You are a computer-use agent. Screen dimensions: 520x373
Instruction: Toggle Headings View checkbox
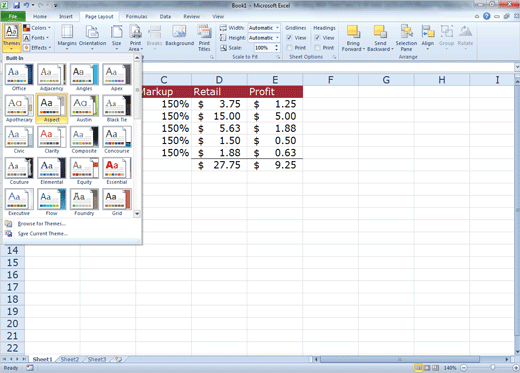coord(317,38)
